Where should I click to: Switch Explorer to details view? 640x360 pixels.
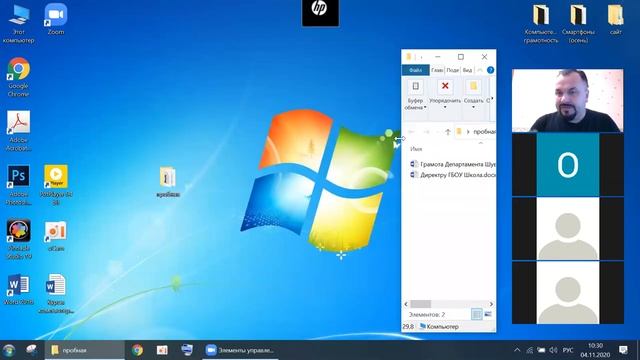[x=476, y=314]
